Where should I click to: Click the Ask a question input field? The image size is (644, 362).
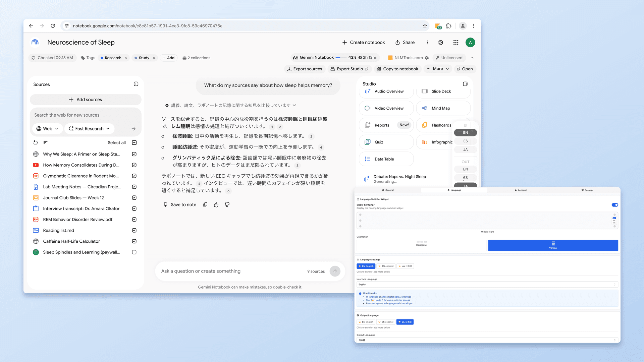231,271
